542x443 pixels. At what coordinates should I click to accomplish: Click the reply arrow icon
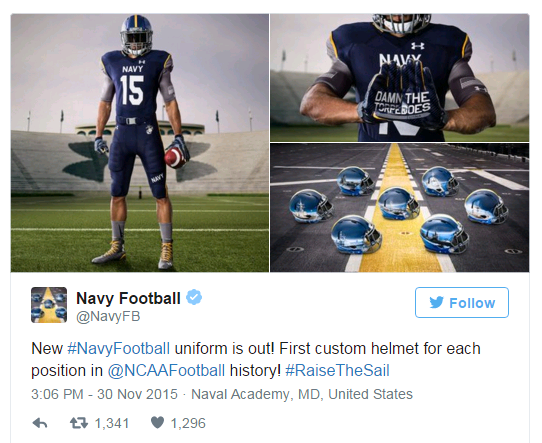(x=39, y=423)
